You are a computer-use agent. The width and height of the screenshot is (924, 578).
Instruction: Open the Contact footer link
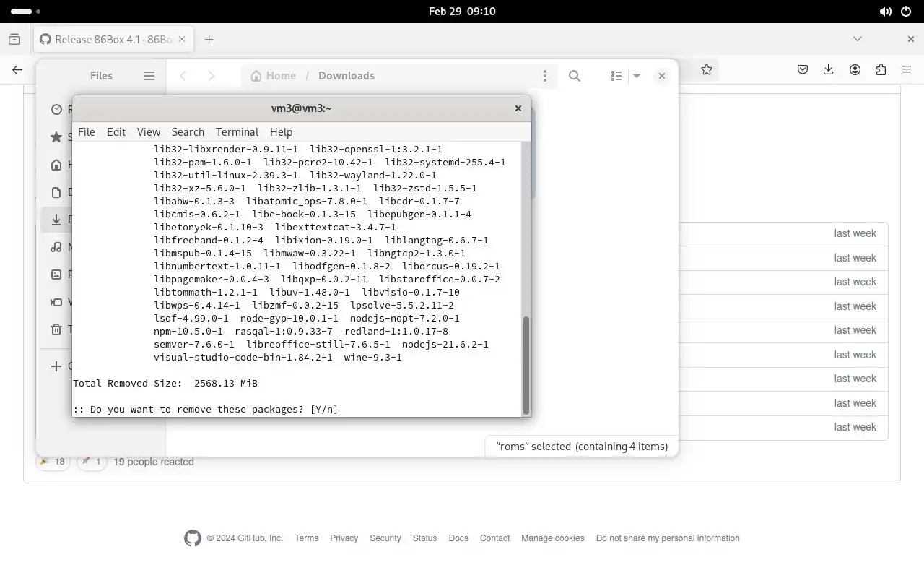[x=494, y=538]
